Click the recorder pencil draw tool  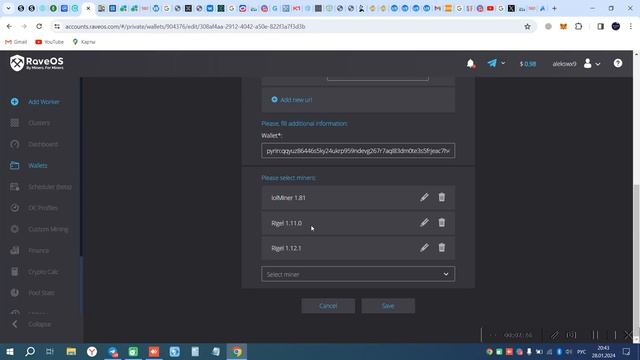(555, 335)
